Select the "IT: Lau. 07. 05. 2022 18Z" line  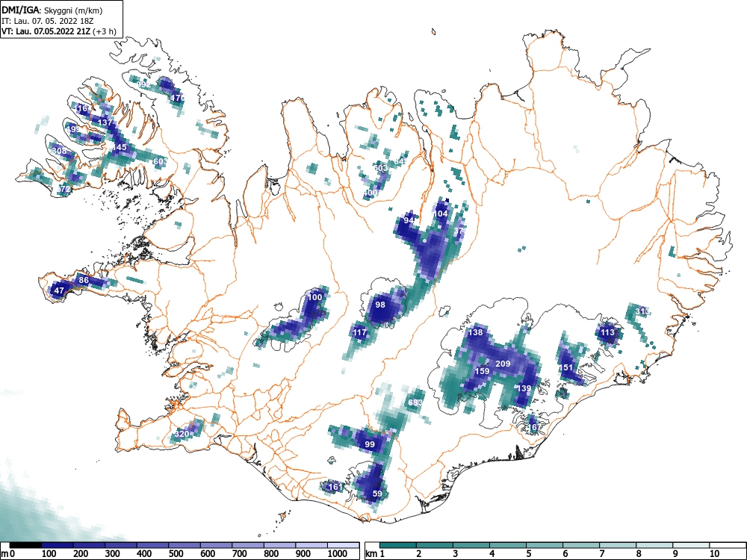[46, 21]
